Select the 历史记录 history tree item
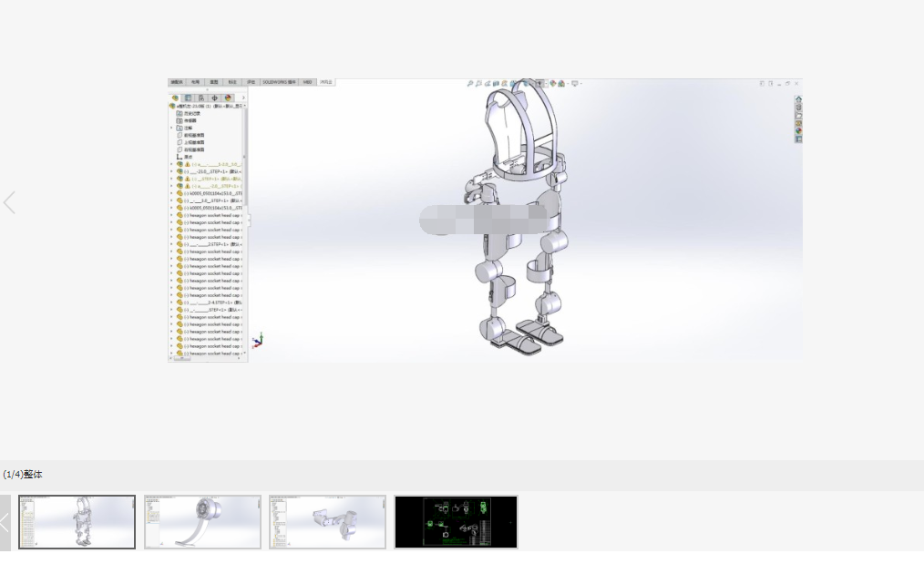 coord(189,113)
